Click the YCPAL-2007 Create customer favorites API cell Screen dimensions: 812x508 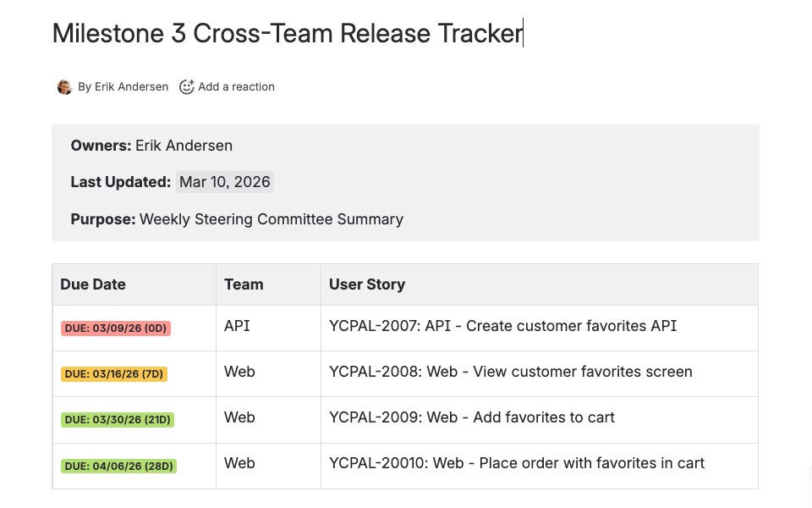(502, 326)
